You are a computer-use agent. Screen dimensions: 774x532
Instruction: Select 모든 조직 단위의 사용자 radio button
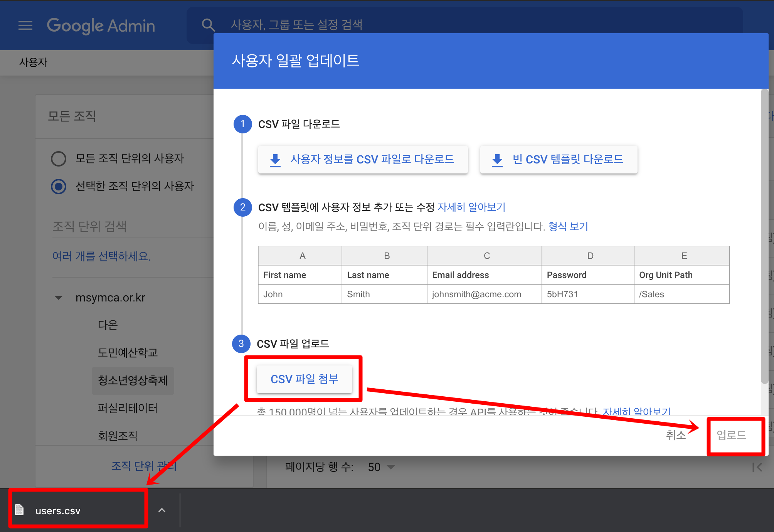[59, 158]
